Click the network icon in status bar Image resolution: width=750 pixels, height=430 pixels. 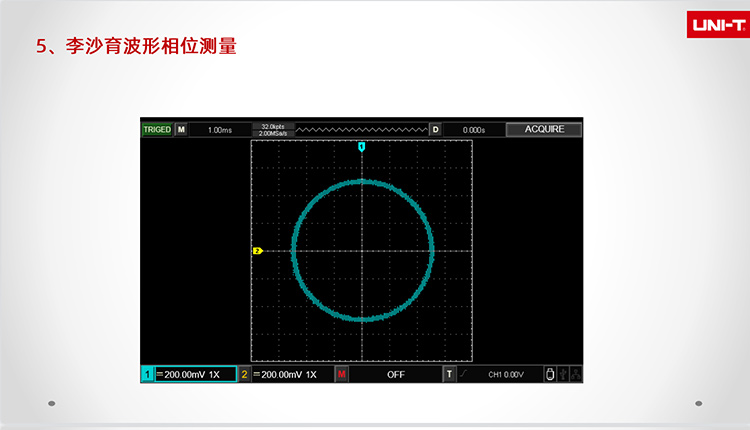click(x=575, y=374)
